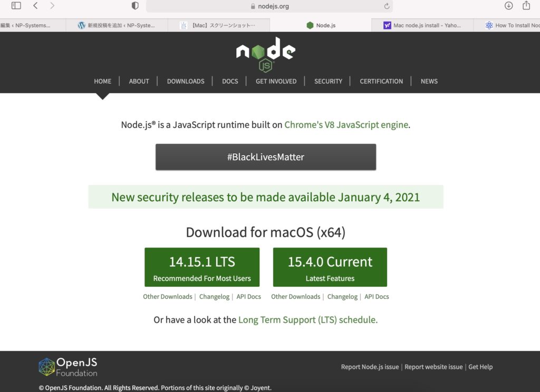Toggle the Safari sidebar icon
The width and height of the screenshot is (540, 392).
pos(16,5)
